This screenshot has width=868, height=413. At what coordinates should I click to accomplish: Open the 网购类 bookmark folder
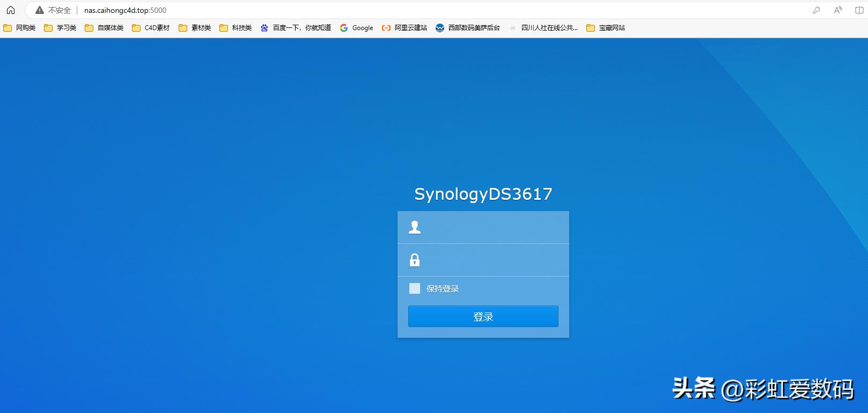[x=19, y=28]
